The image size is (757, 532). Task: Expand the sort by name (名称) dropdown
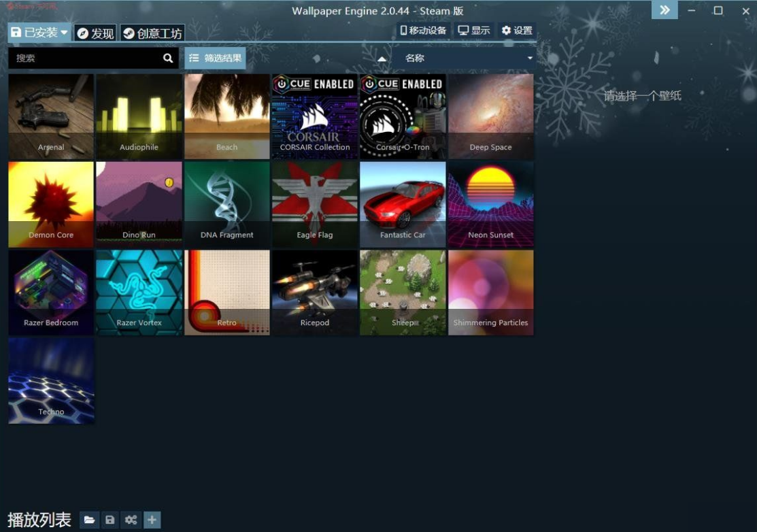click(x=464, y=58)
